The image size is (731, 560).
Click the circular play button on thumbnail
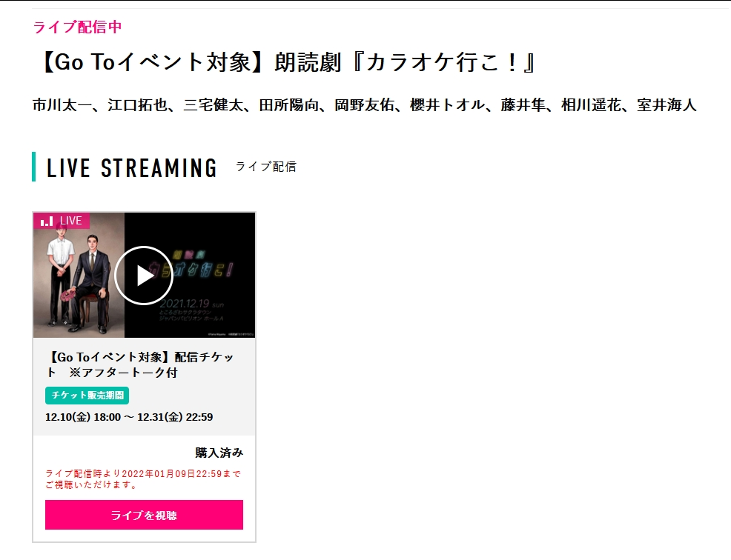tap(144, 276)
